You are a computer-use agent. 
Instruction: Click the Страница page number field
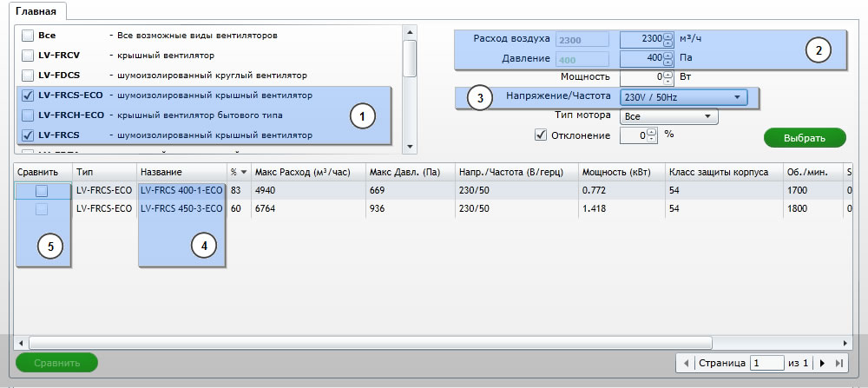coord(767,363)
